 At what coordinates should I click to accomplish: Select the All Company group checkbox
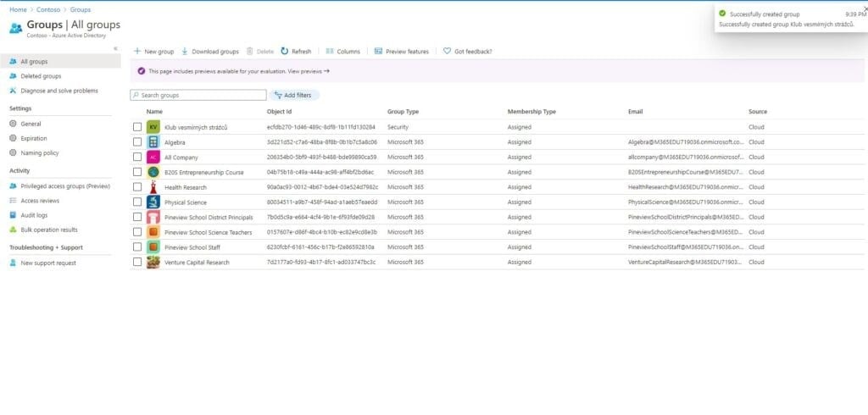(x=137, y=158)
